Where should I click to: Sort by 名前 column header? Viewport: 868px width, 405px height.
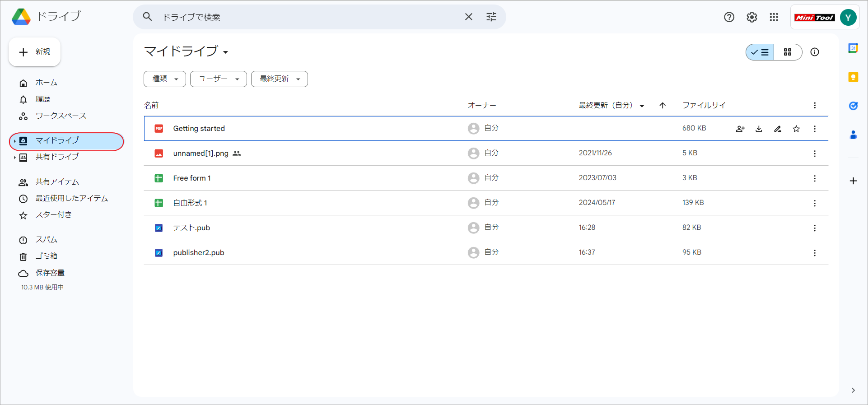(x=151, y=105)
